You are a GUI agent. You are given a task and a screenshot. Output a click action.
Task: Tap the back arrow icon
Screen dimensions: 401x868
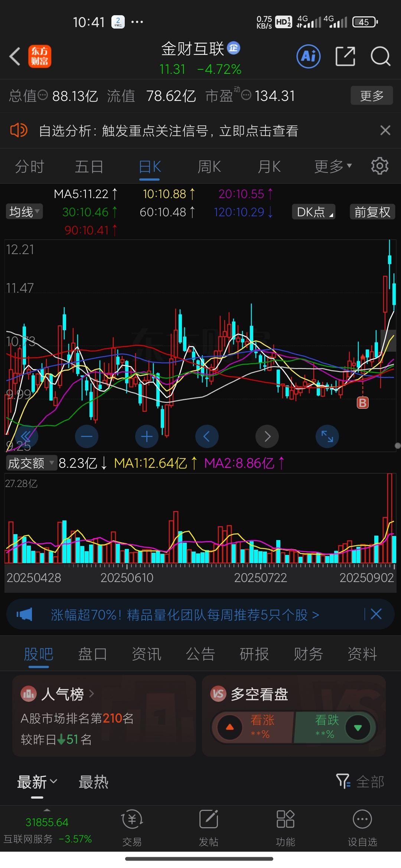coord(15,57)
